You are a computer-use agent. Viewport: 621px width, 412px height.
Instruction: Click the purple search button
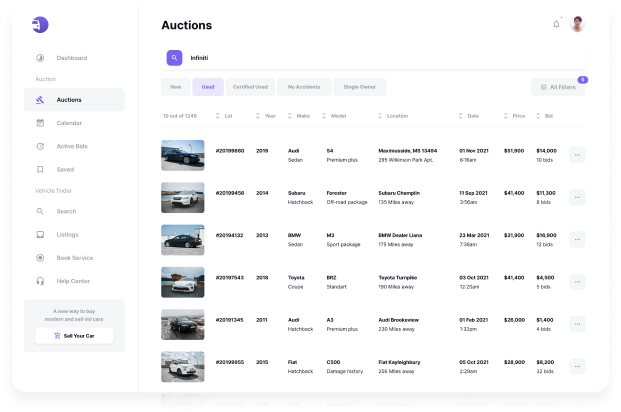pos(174,58)
